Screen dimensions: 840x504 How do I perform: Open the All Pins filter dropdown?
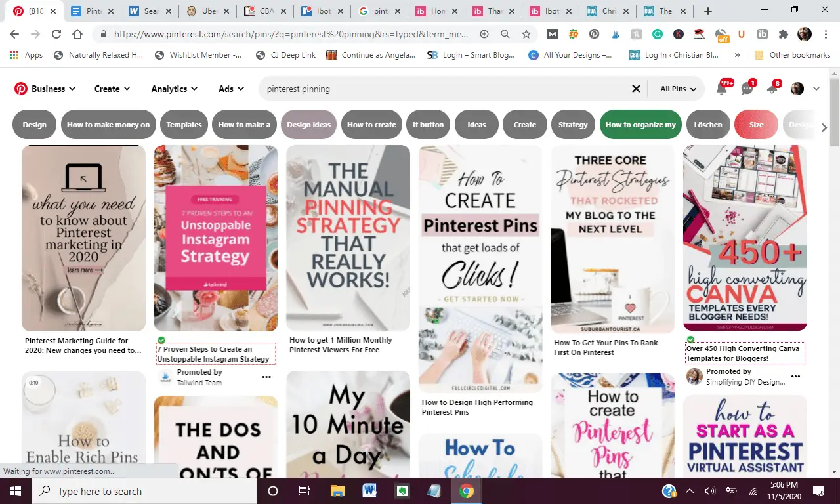pos(678,89)
